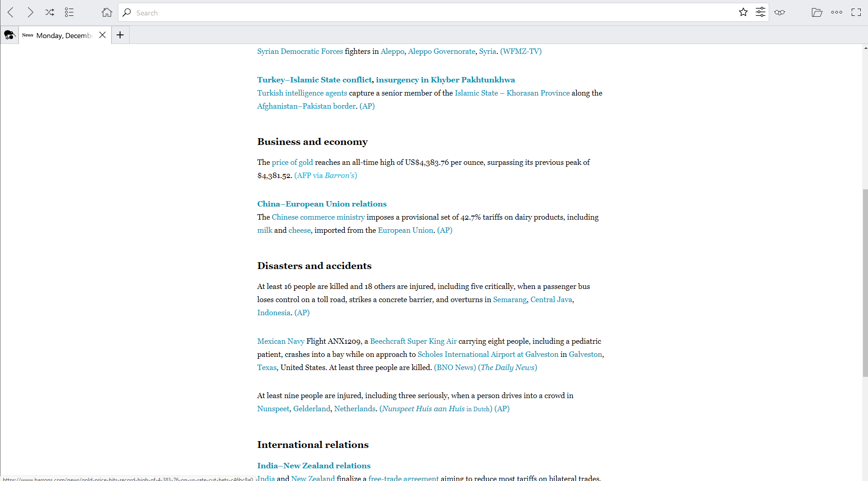This screenshot has height=481, width=868.
Task: Bookmark this page with the star icon
Action: pos(743,12)
